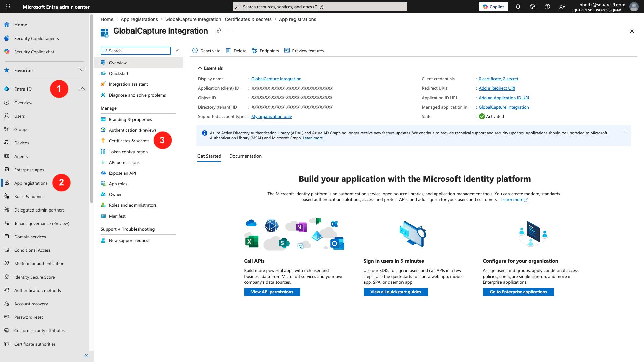
Task: Open Branding & properties
Action: click(130, 119)
